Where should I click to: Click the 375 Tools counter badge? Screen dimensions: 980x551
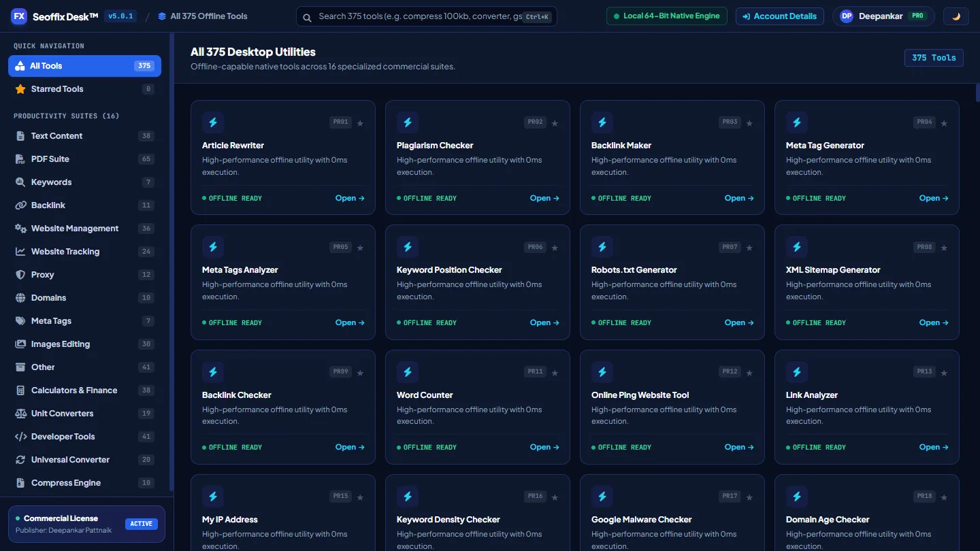[x=934, y=58]
